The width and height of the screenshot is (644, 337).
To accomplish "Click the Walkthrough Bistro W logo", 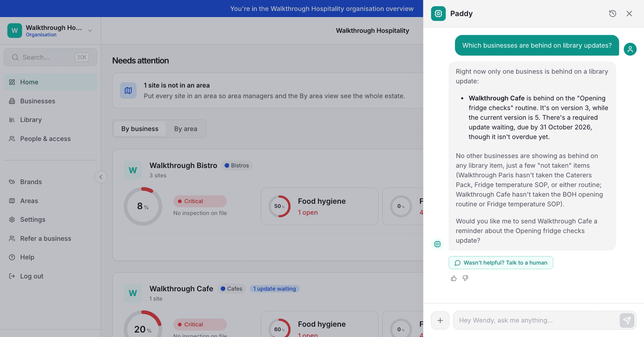I will click(x=133, y=170).
